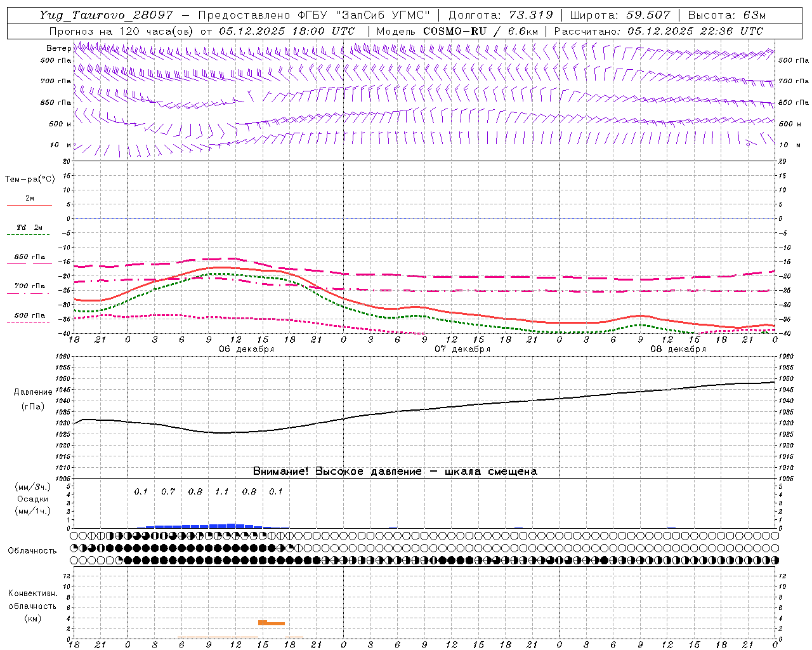
Task: Select the 08 декабря date label
Action: pyautogui.click(x=678, y=349)
